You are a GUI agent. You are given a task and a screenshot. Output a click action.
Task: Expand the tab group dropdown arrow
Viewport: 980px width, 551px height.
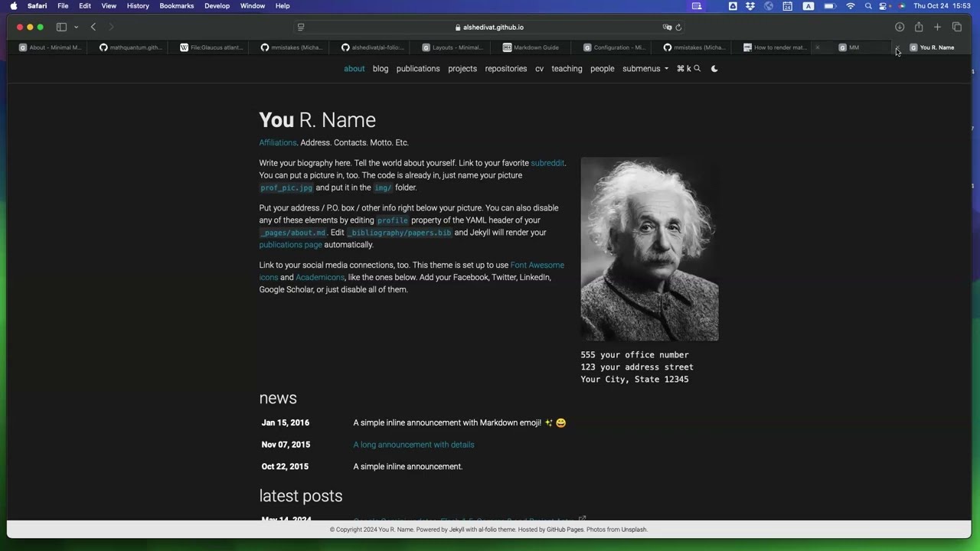pos(76,27)
